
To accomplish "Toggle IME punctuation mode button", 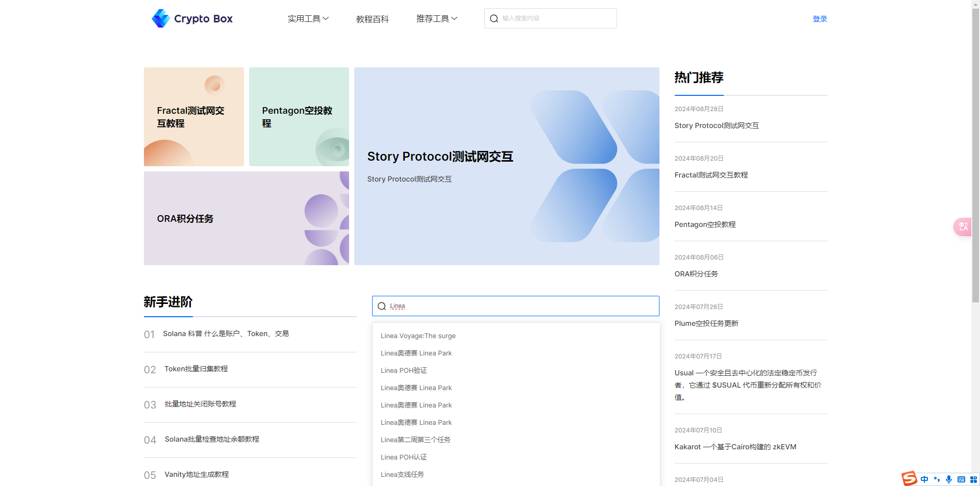I will [937, 479].
